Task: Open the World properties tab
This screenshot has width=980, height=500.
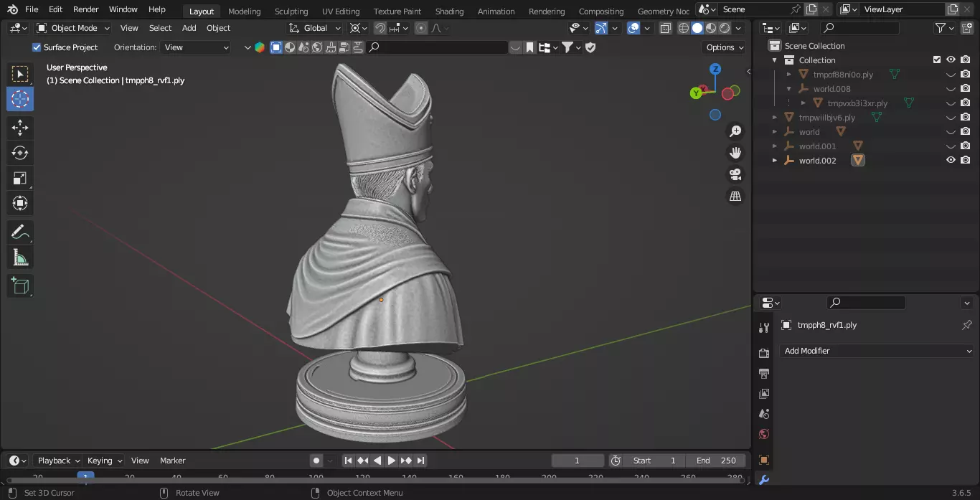Action: [763, 434]
